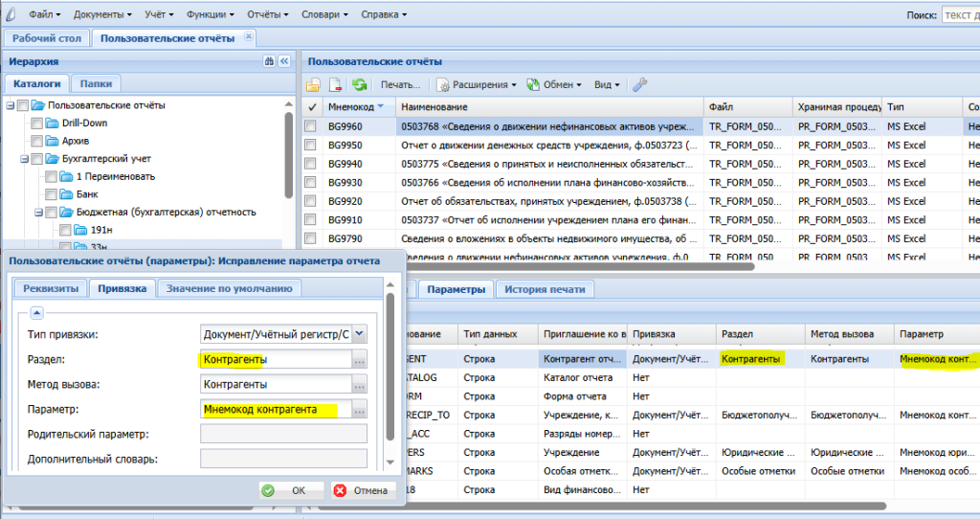
Task: Collapse the Иерархия panel with double-arrow icon
Action: point(284,60)
